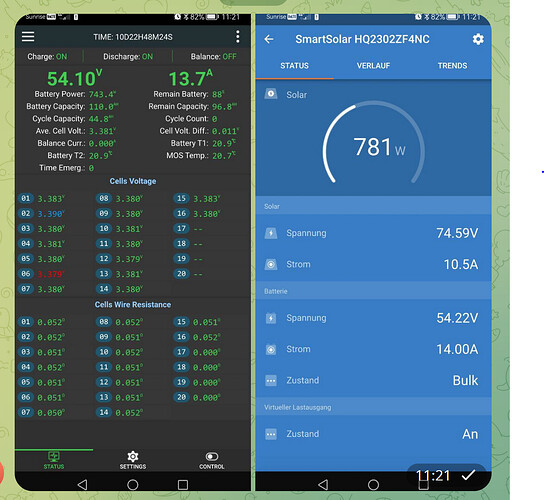
Task: Tap the Android recents button on left phone
Action: [x=183, y=485]
